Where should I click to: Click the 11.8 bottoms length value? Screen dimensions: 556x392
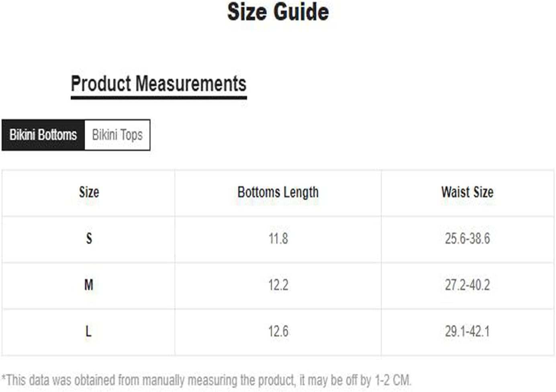coord(278,239)
